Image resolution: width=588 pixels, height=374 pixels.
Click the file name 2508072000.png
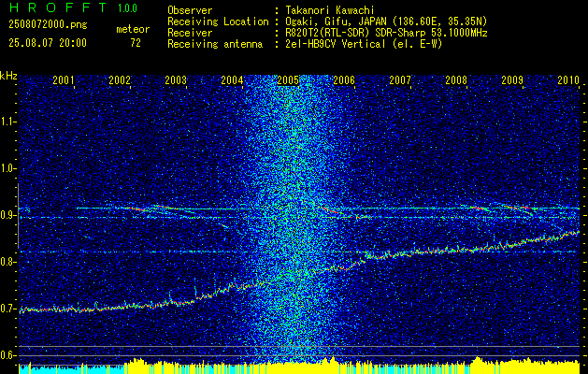48,25
